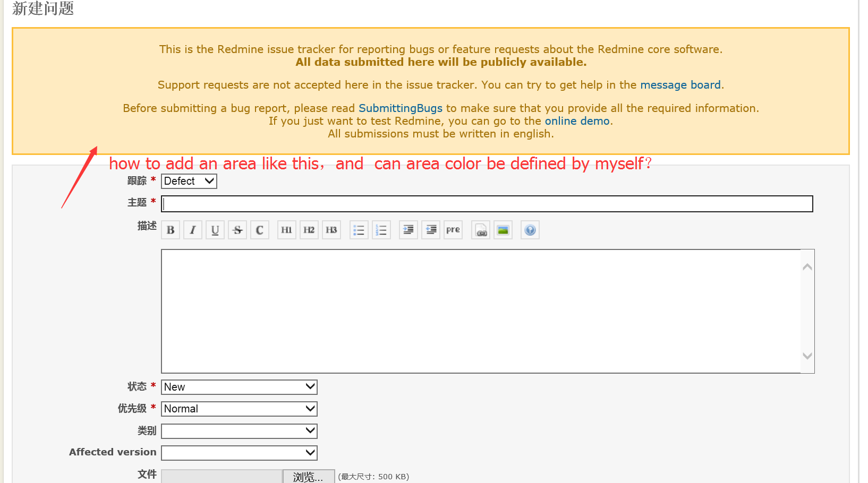Click description scrollbar down arrow

(807, 356)
